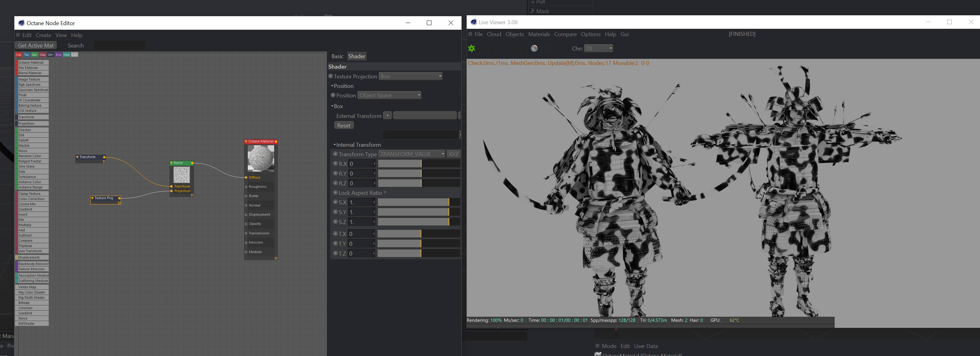Click the Octane Material node collapse triangle
Screen dimensions: 980x356
(x=246, y=141)
